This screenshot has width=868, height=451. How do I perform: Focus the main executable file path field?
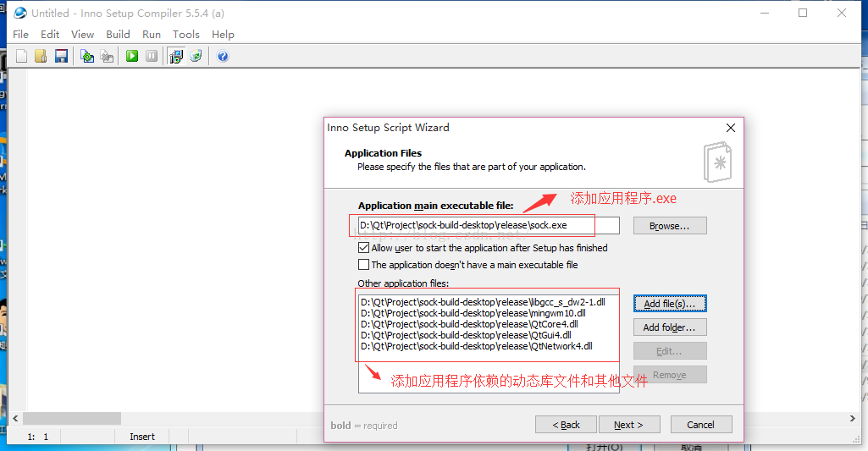click(489, 225)
